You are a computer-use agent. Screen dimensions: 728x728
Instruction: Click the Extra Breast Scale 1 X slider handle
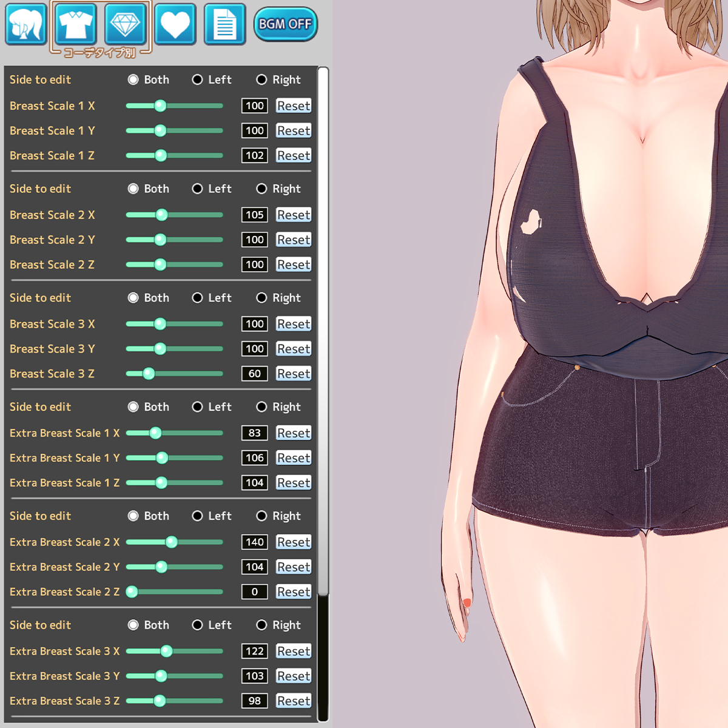pyautogui.click(x=155, y=433)
